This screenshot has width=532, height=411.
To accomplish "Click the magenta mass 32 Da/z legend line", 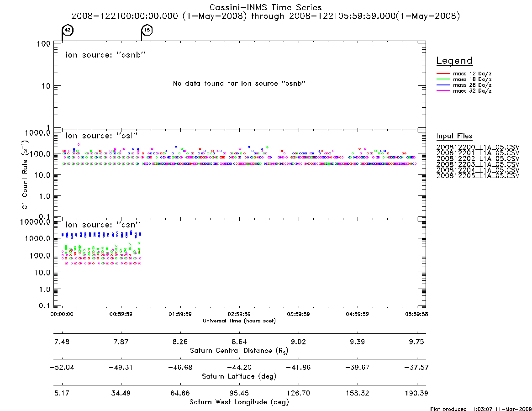I will point(443,90).
